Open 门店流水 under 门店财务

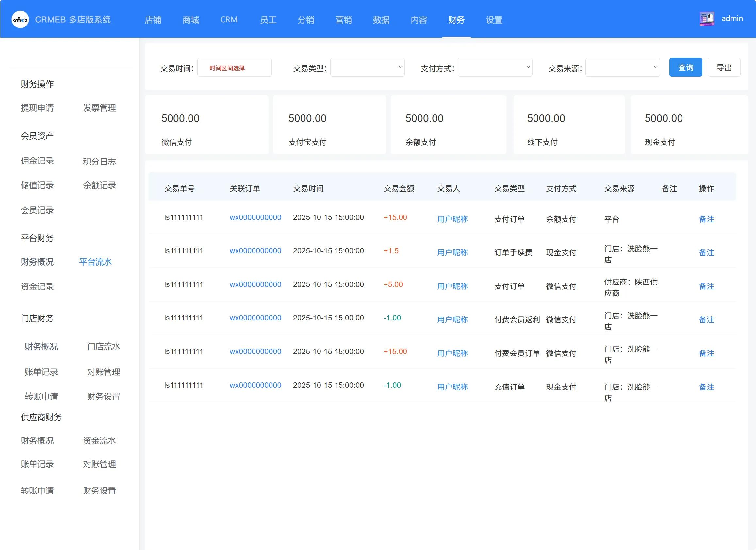click(x=103, y=347)
